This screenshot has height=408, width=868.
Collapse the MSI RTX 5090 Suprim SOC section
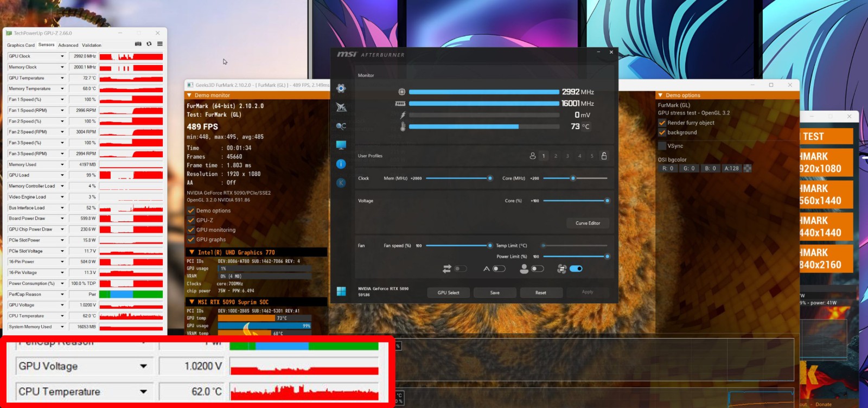pos(192,302)
